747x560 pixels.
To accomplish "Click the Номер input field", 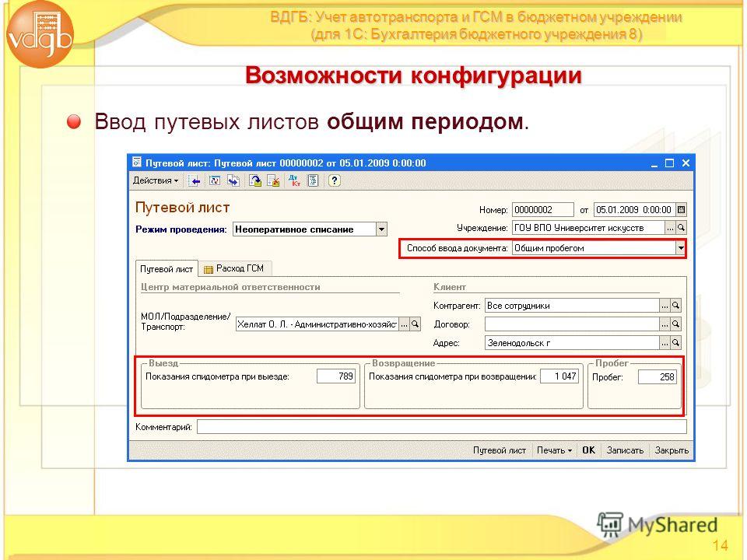I will click(x=542, y=209).
